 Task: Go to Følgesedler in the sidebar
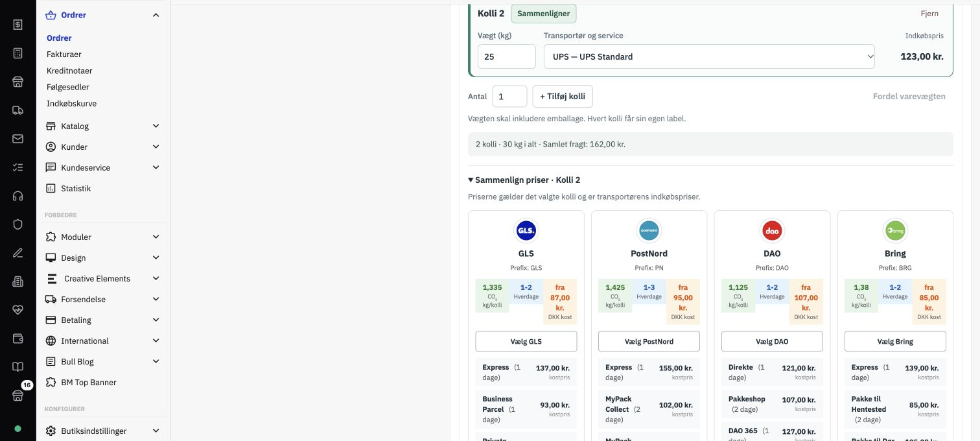(x=68, y=87)
